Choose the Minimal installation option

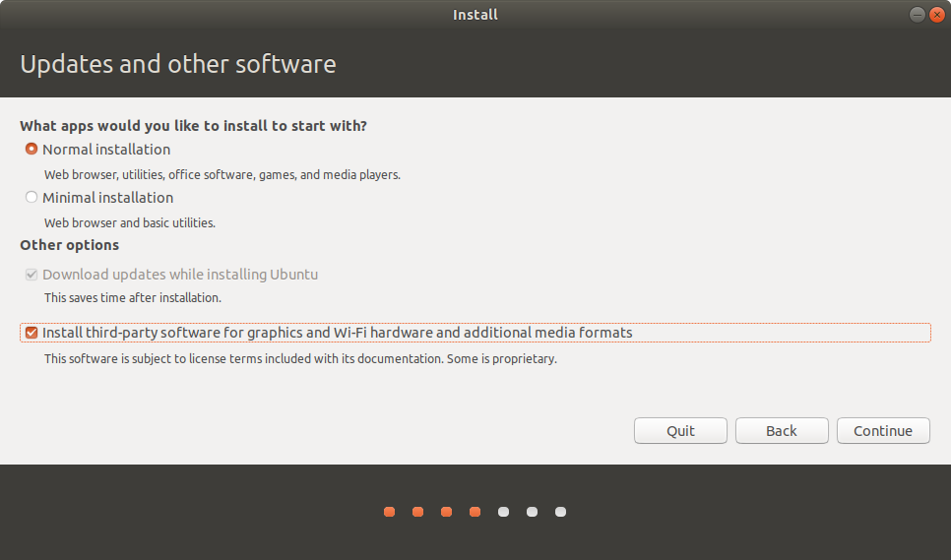(31, 198)
